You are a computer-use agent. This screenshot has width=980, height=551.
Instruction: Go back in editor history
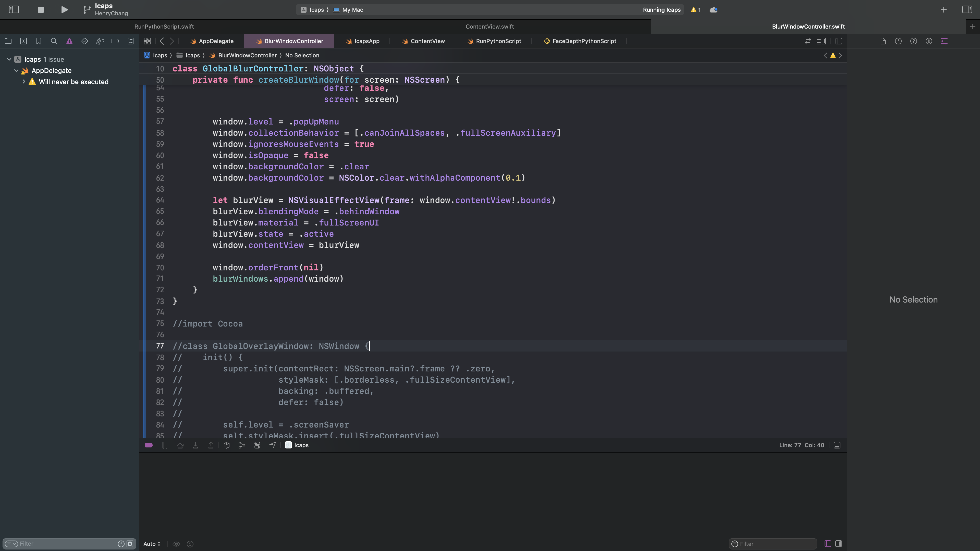click(162, 41)
